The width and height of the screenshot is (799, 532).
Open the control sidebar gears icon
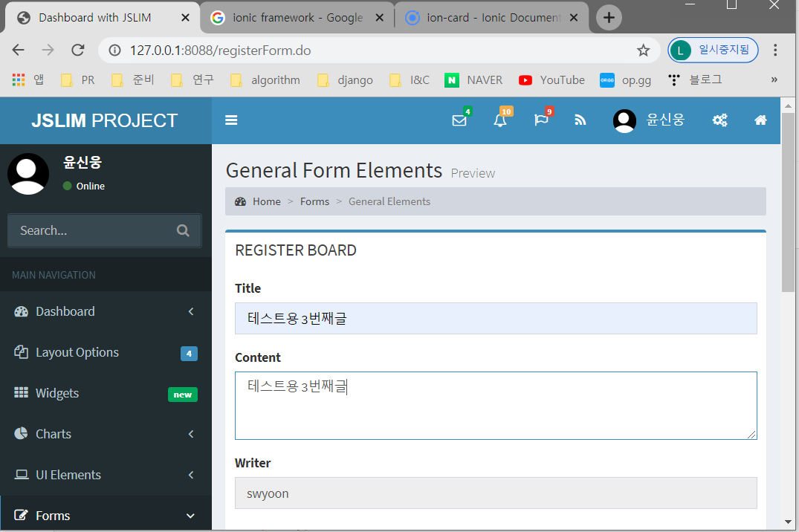click(719, 120)
